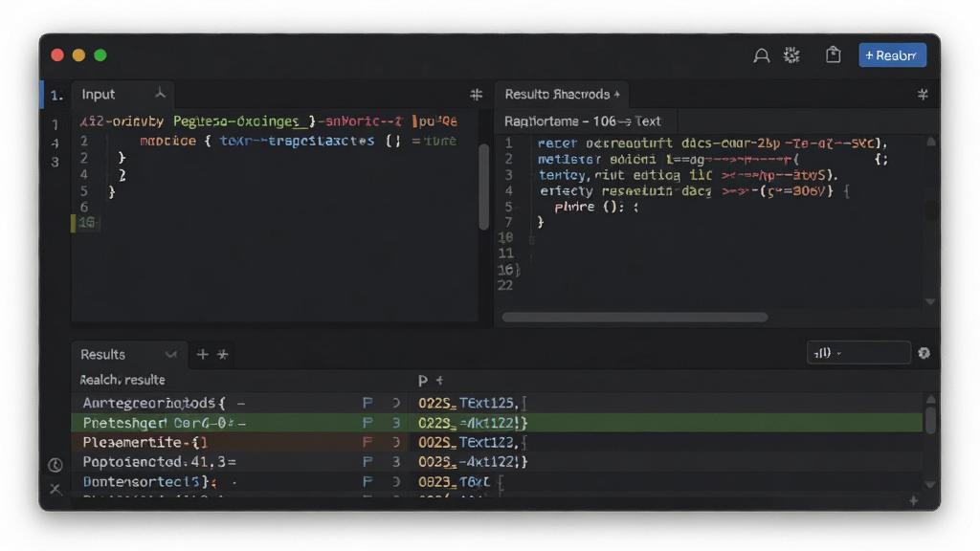Click flag icon in Poptoiencted row
Screen dimensions: 980x551
tap(367, 462)
